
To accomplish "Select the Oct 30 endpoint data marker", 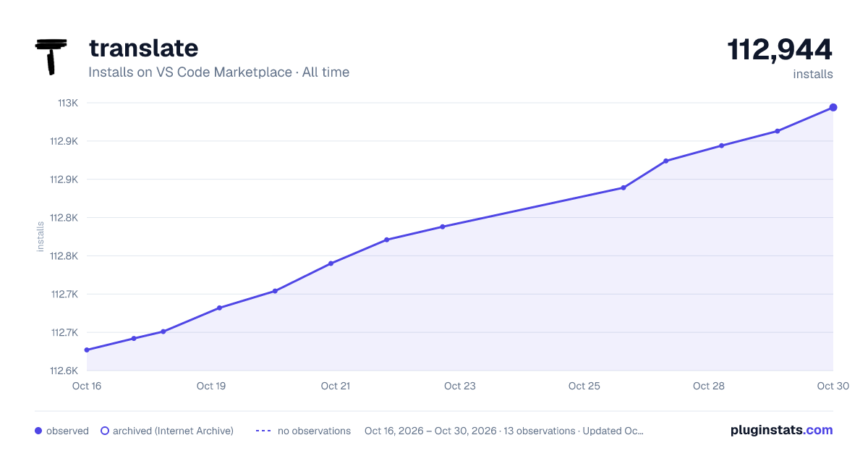I will tap(833, 107).
